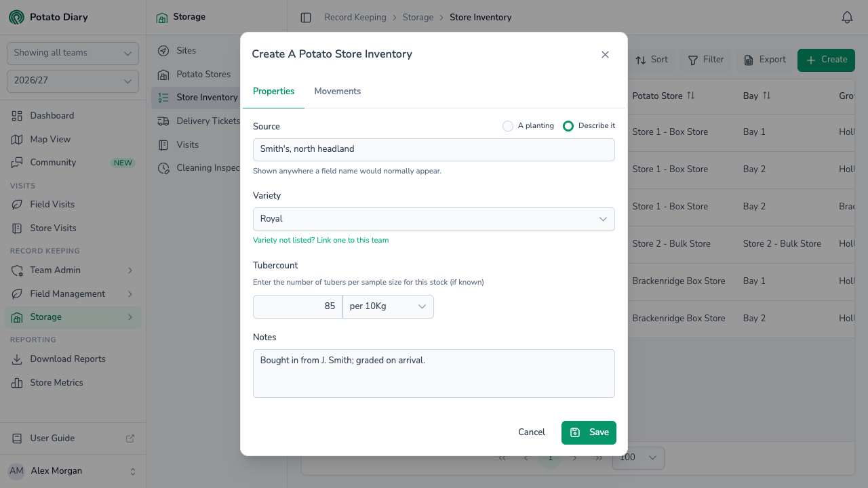Click into the Notes text area
The width and height of the screenshot is (868, 488).
434,373
